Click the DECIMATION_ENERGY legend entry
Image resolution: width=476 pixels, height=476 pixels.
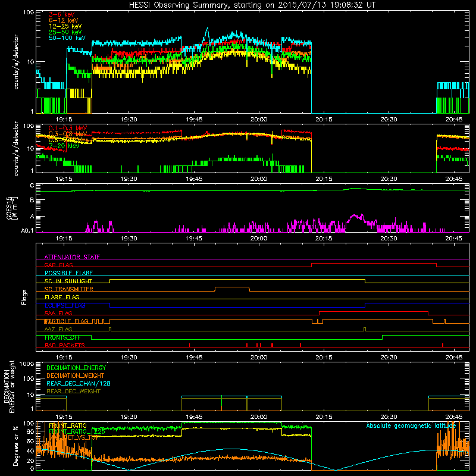coord(76,368)
